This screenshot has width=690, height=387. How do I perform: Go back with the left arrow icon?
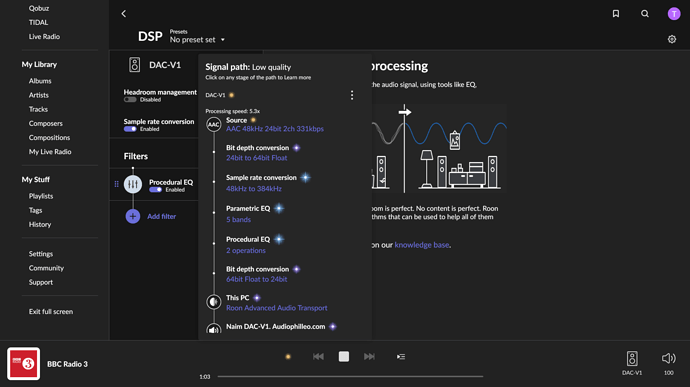tap(124, 14)
